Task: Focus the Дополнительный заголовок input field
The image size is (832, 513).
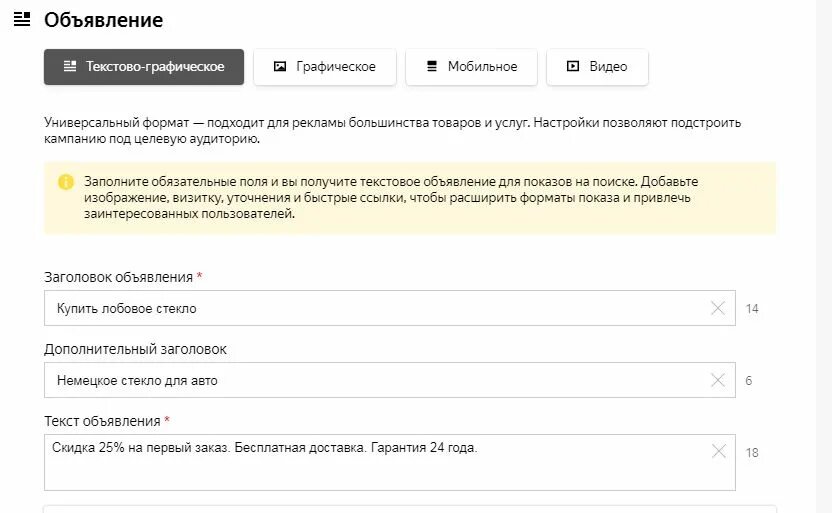Action: tap(389, 380)
